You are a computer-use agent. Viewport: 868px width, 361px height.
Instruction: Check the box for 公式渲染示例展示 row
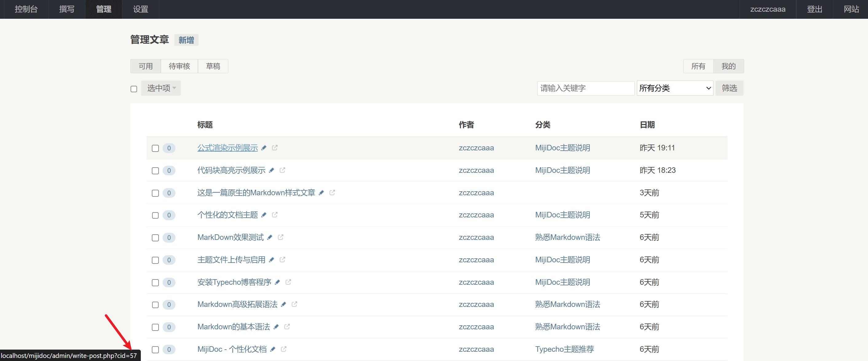tap(155, 148)
